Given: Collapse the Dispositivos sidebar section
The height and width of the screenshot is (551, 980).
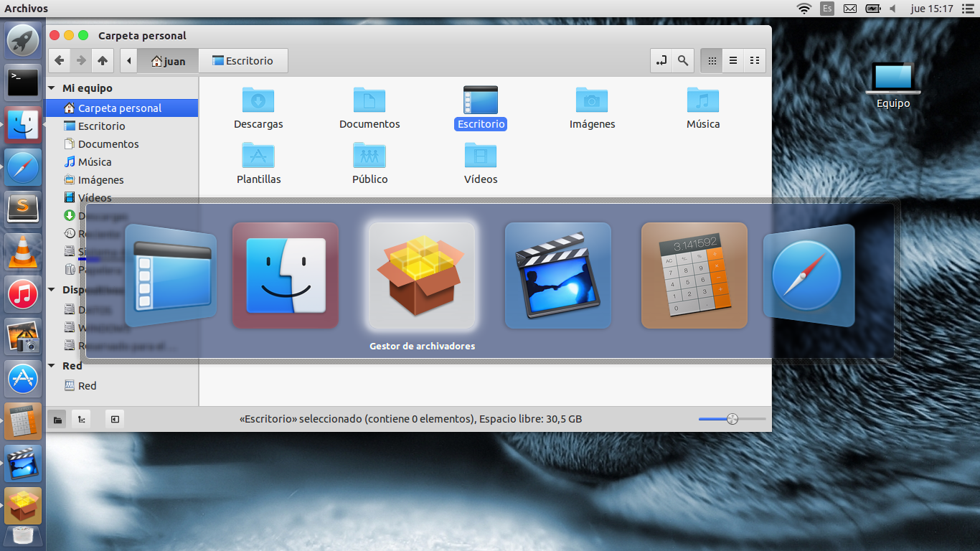Looking at the screenshot, I should [x=52, y=290].
